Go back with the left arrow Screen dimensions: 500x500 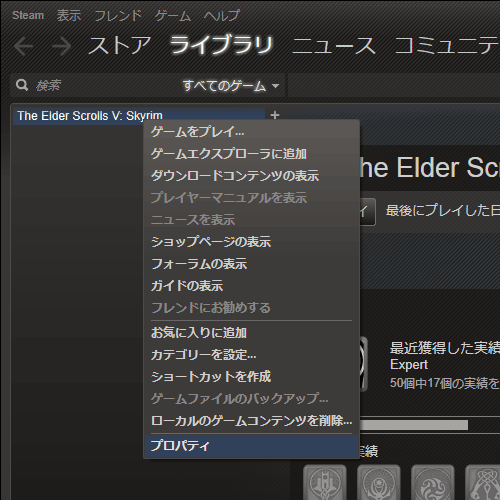[x=23, y=46]
